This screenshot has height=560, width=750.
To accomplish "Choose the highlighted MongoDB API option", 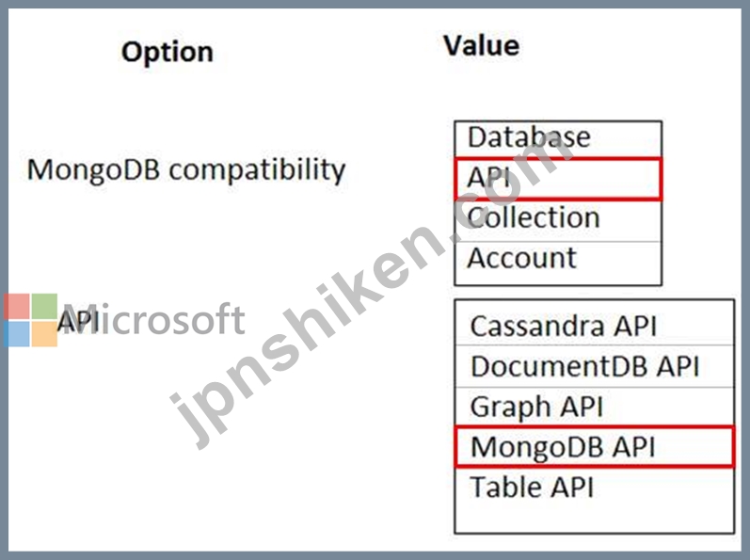I will [x=594, y=446].
